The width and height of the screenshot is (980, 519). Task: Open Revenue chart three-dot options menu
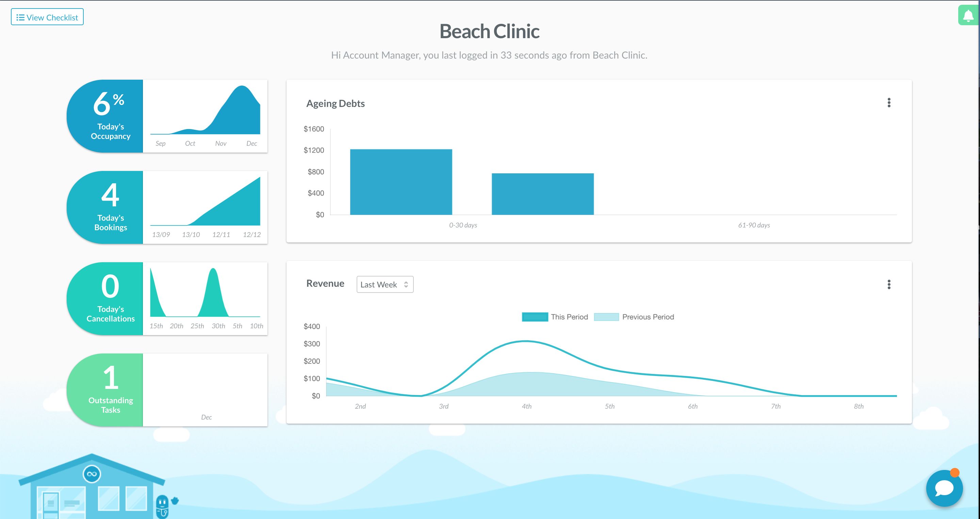click(x=889, y=284)
